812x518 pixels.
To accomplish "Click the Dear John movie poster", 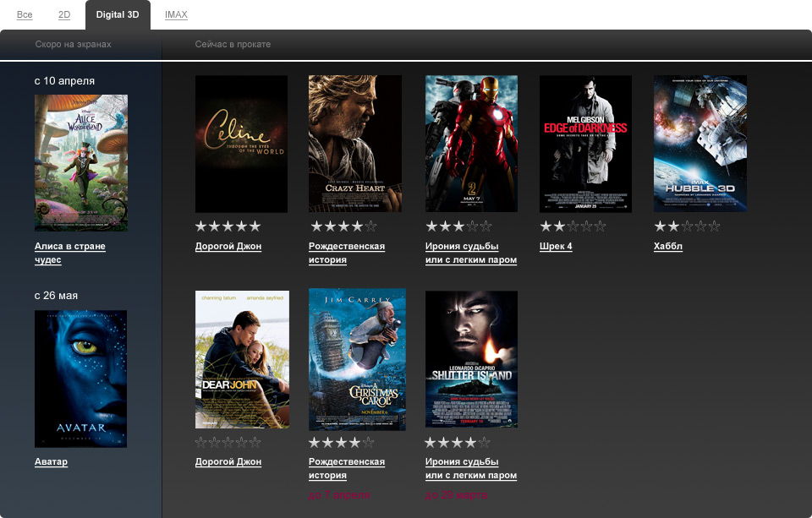I will point(242,359).
